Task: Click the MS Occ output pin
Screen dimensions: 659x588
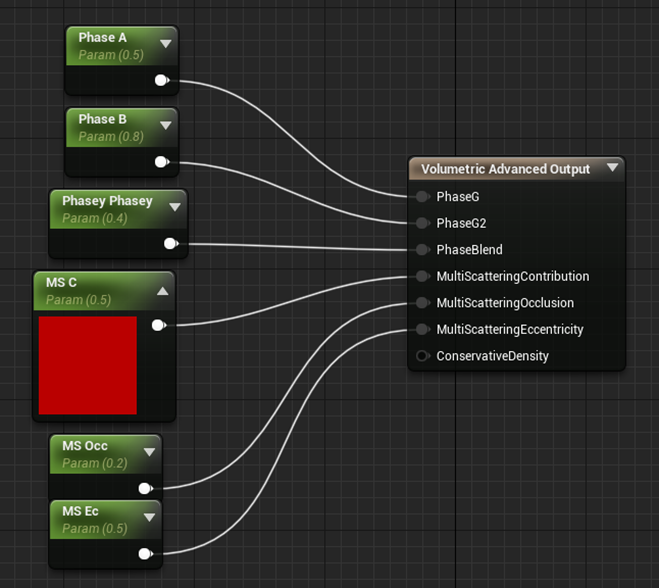Action: (x=145, y=488)
